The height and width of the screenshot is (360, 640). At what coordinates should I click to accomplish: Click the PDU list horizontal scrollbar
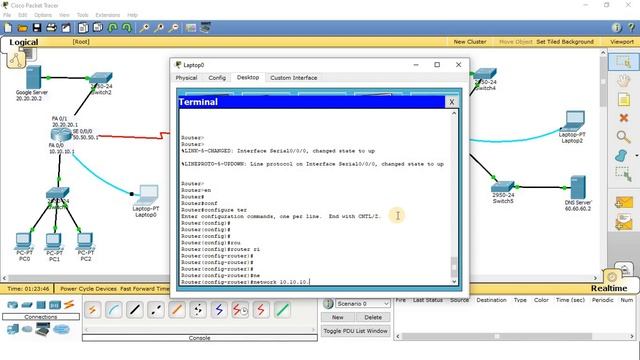click(x=497, y=336)
